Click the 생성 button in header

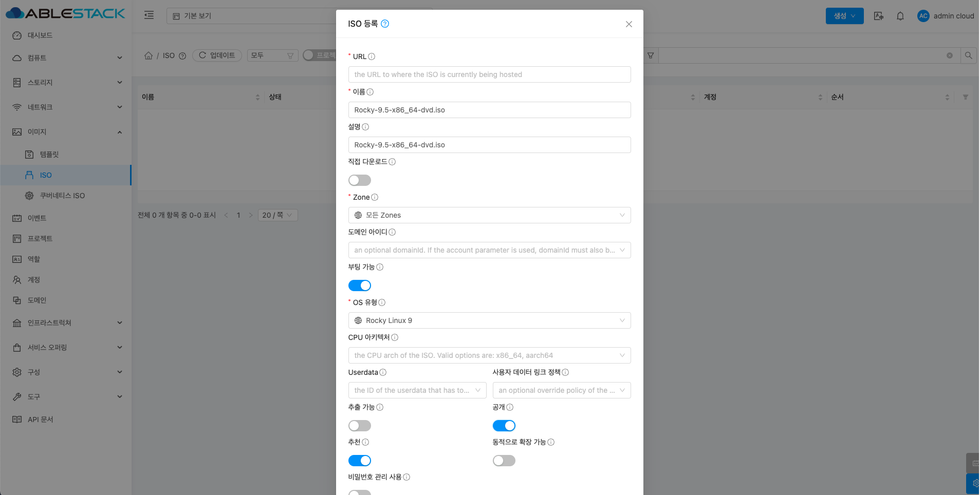(844, 16)
